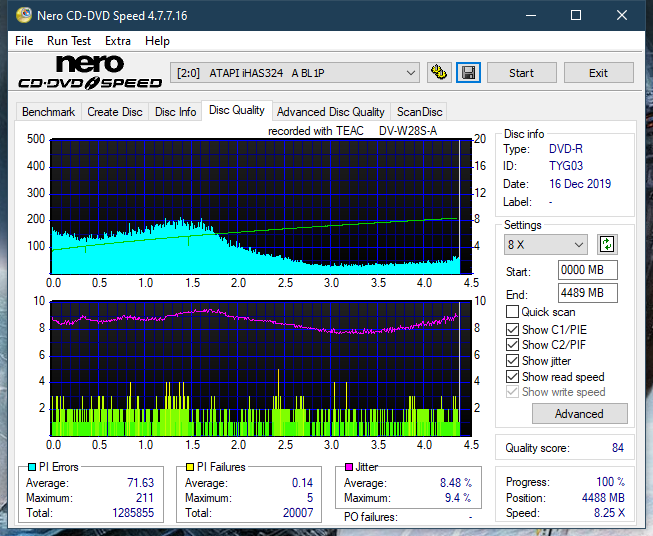Screen dimensions: 653x536
Task: Select the Disc Quality tab
Action: coord(237,110)
